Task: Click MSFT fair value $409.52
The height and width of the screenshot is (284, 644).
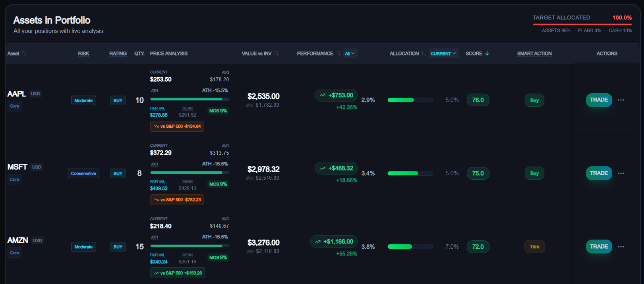Action: [x=159, y=188]
